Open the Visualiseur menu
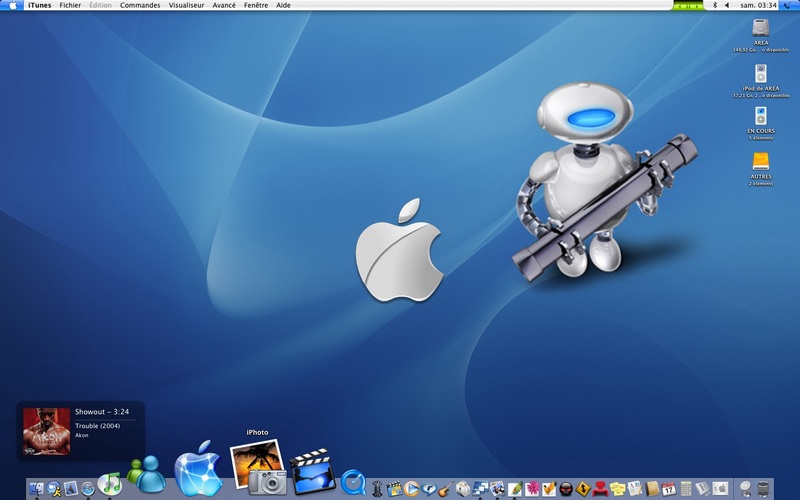The image size is (800, 500). pos(186,5)
